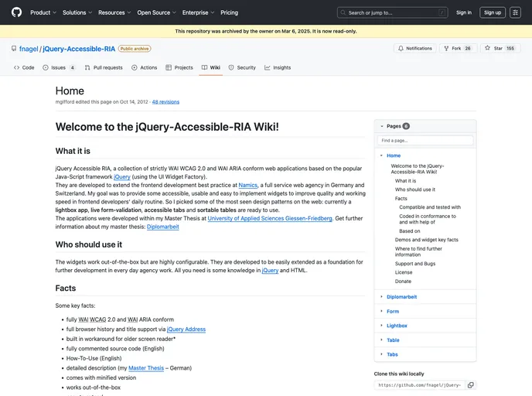The image size is (532, 396).
Task: Open the Resources dropdown menu
Action: (114, 12)
